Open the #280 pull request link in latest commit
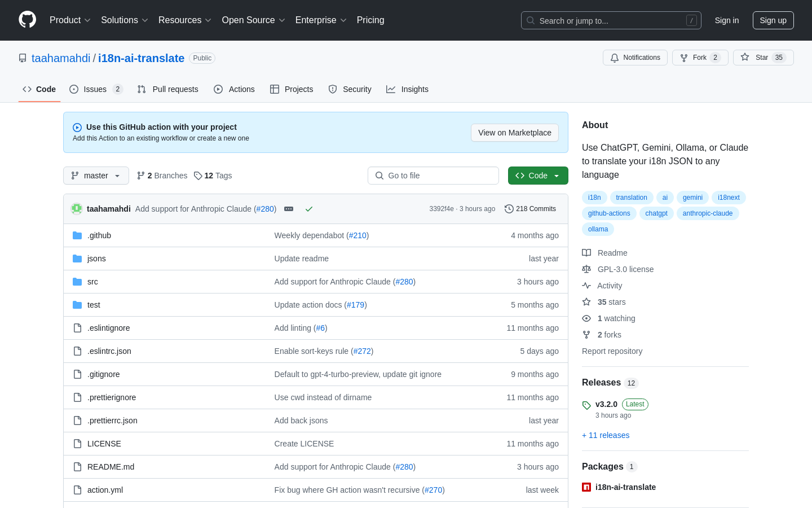The height and width of the screenshot is (508, 812). pos(265,209)
